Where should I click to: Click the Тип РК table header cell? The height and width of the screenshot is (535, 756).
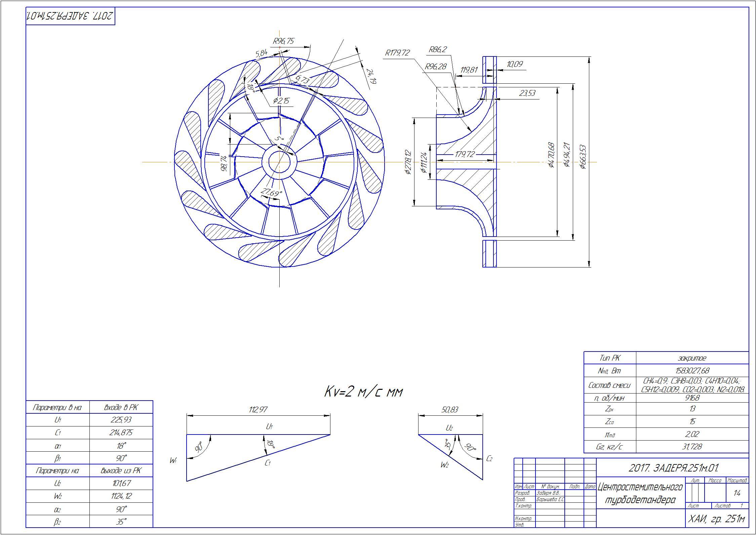click(x=609, y=358)
